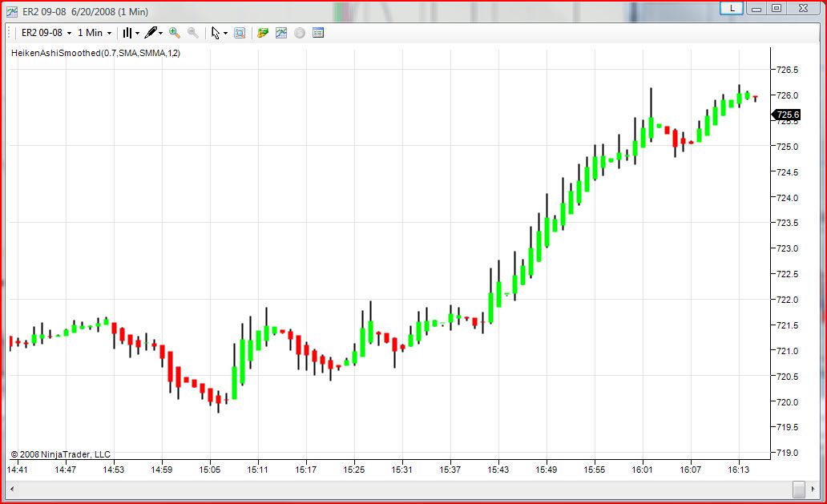Click the horizontal scrollbar thumb

point(799,489)
